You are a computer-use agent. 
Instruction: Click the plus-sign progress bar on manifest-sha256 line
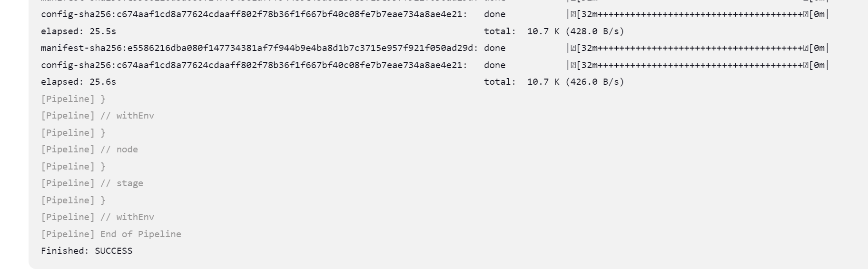click(x=698, y=48)
